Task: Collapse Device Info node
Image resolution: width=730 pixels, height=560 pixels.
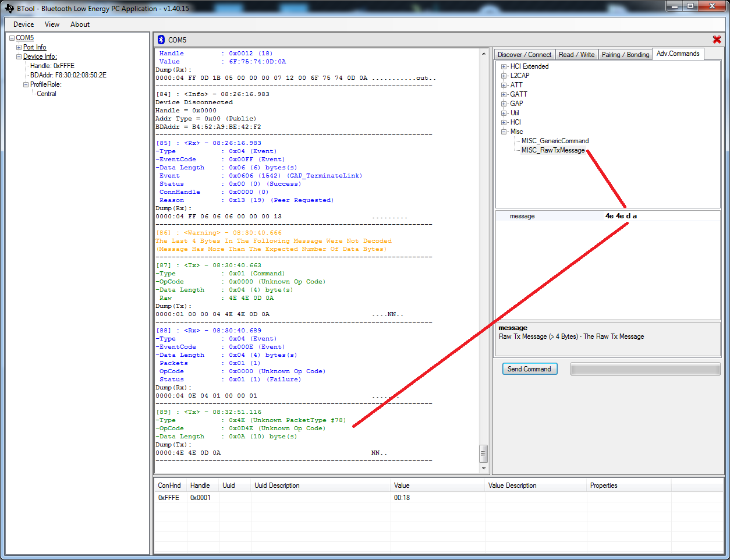Action: coord(19,56)
